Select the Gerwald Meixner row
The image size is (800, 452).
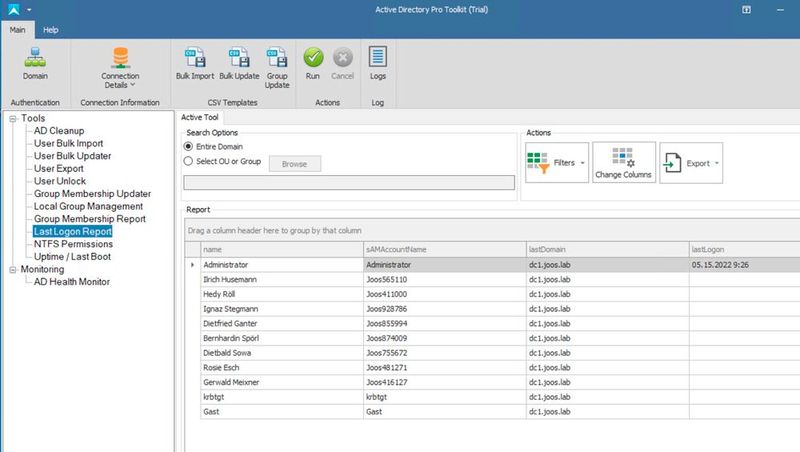[492, 382]
